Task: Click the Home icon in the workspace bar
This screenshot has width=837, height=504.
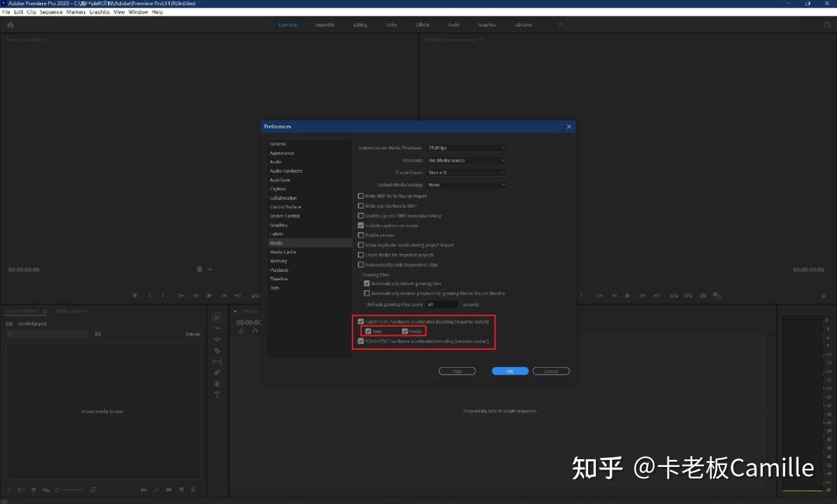Action: coord(10,25)
